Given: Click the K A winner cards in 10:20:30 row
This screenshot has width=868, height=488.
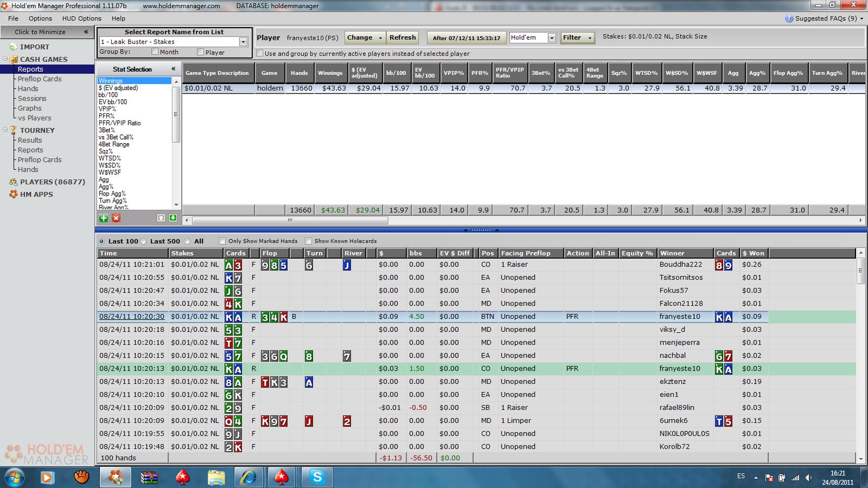Looking at the screenshot, I should [x=724, y=316].
